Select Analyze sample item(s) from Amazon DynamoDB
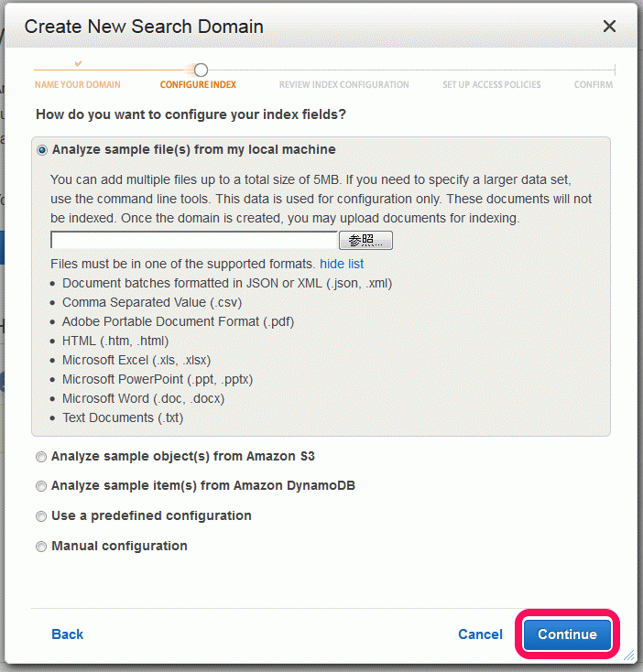This screenshot has width=643, height=672. pos(41,486)
